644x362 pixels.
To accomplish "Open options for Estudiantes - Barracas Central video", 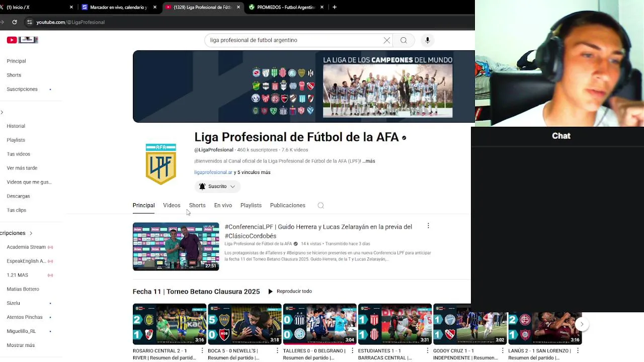I will click(x=427, y=351).
